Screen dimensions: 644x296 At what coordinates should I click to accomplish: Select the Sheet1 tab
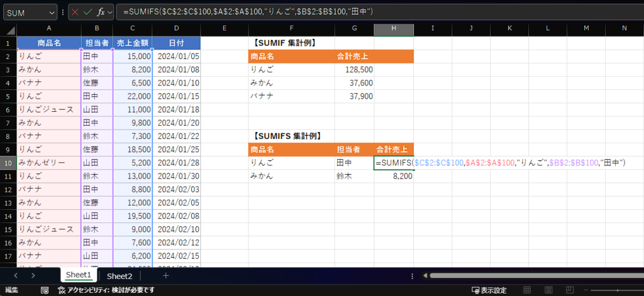tap(79, 275)
